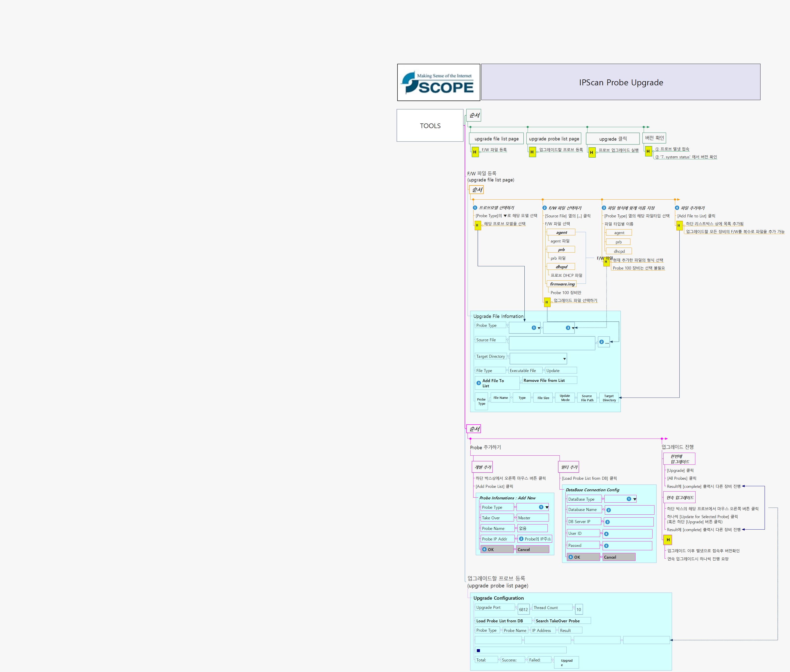Click the upgrade progress bar

(521, 650)
